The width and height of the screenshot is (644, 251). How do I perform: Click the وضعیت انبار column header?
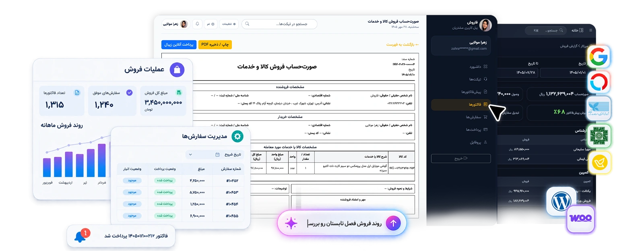(x=132, y=169)
